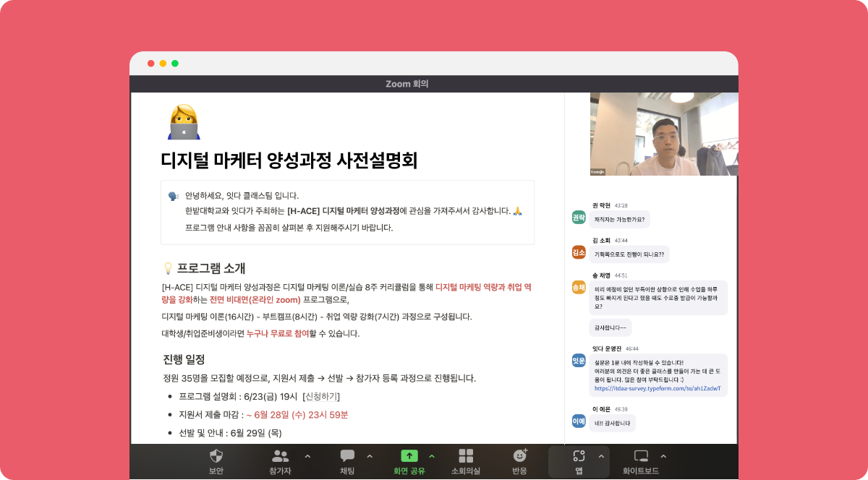Open the 참가자 participants icon
The height and width of the screenshot is (480, 868).
click(x=280, y=455)
